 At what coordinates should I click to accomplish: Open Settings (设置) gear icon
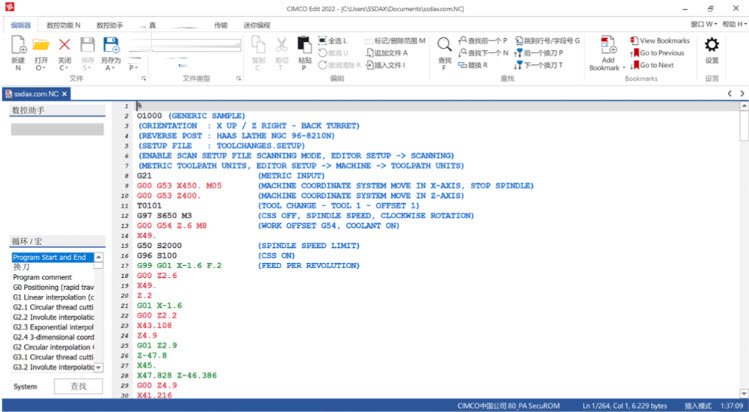(x=712, y=45)
